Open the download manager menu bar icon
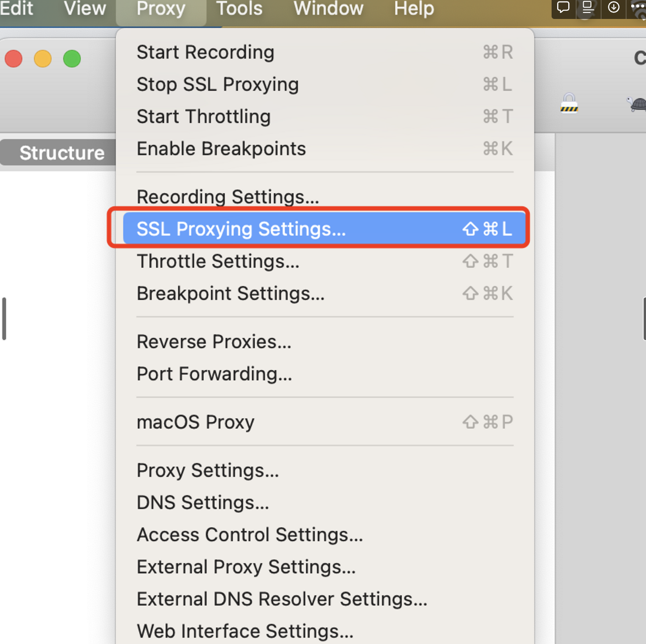Screen dimensions: 646x644 [613, 8]
